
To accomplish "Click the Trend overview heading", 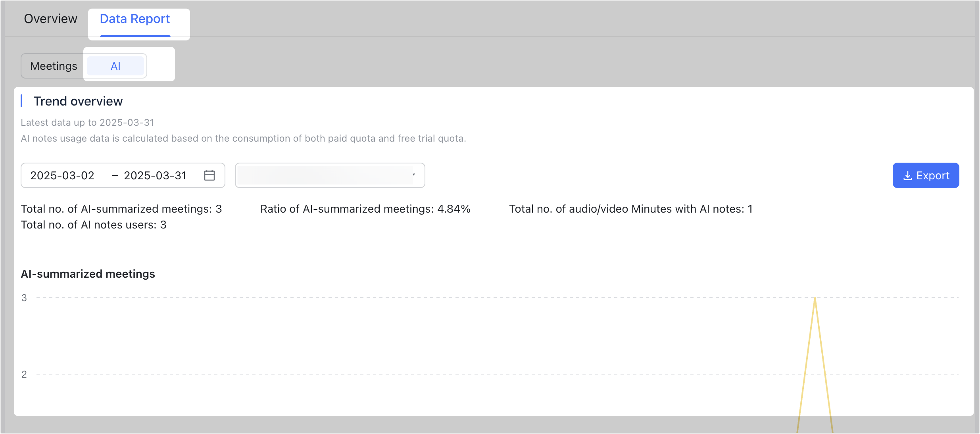I will pos(78,101).
